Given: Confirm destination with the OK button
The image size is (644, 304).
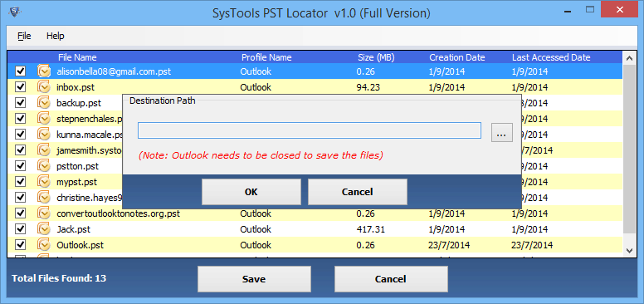Looking at the screenshot, I should point(251,192).
